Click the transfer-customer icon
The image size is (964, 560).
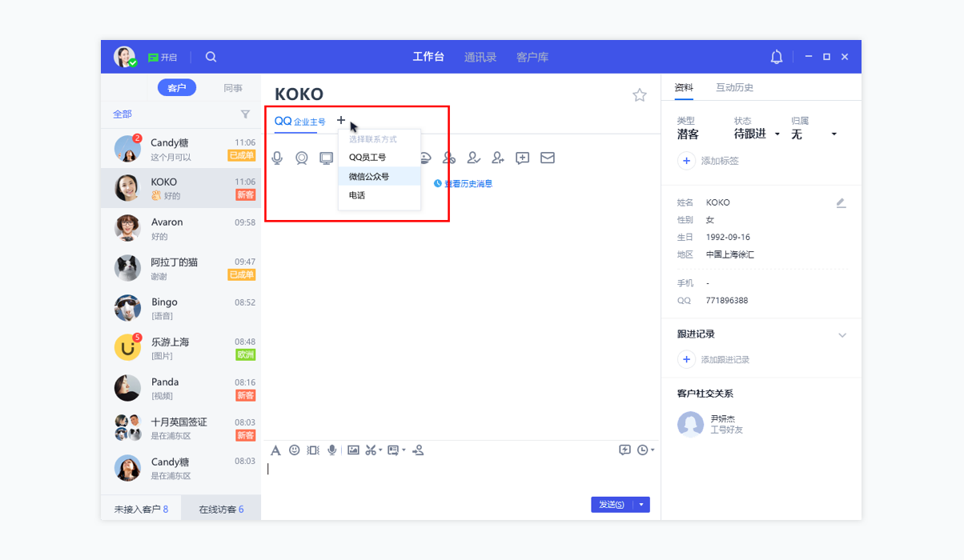click(498, 158)
